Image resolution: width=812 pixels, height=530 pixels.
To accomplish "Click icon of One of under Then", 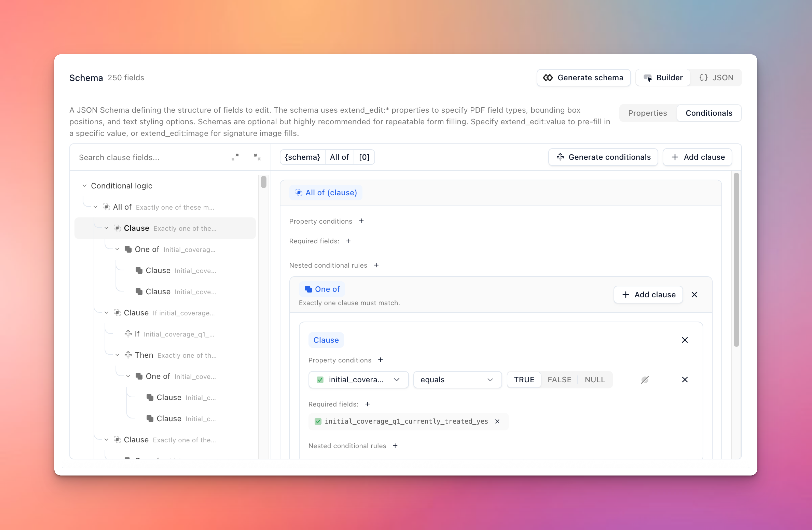I will click(x=139, y=376).
